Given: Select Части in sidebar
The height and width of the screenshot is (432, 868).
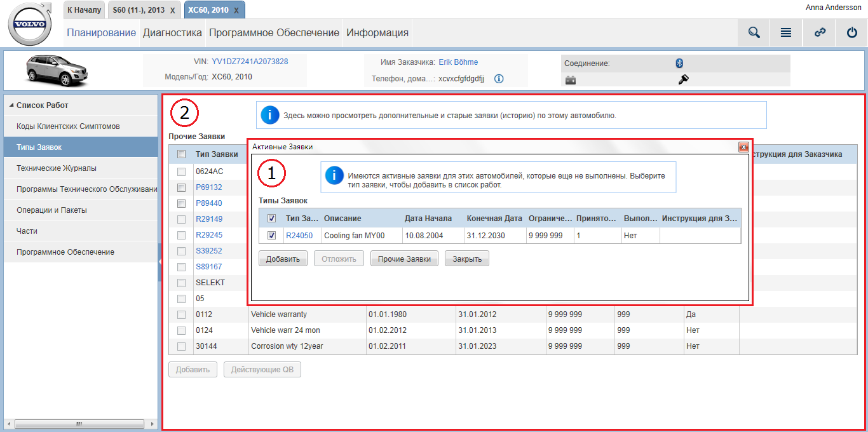Looking at the screenshot, I should [x=81, y=231].
